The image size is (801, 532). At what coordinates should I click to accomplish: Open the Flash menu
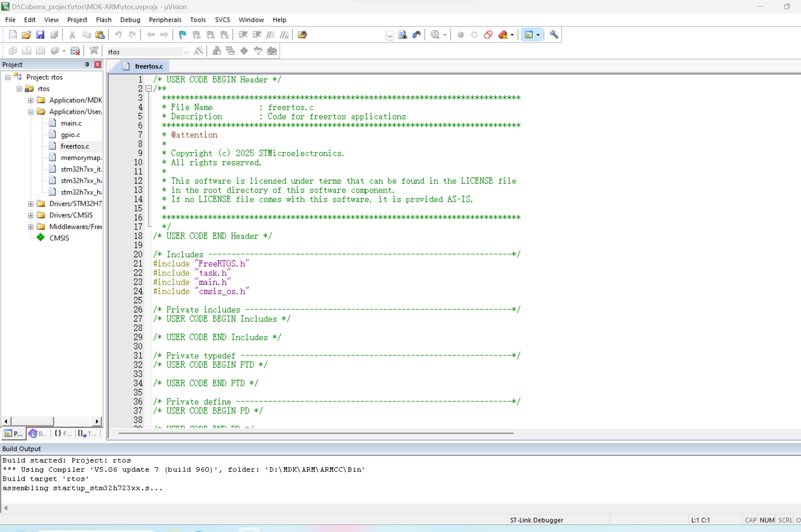click(x=103, y=20)
